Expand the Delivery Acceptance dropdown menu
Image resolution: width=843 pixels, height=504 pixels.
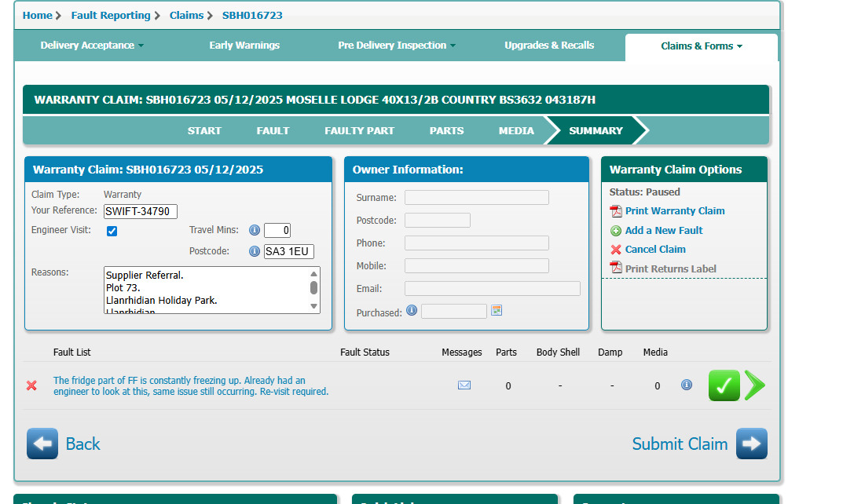(92, 46)
